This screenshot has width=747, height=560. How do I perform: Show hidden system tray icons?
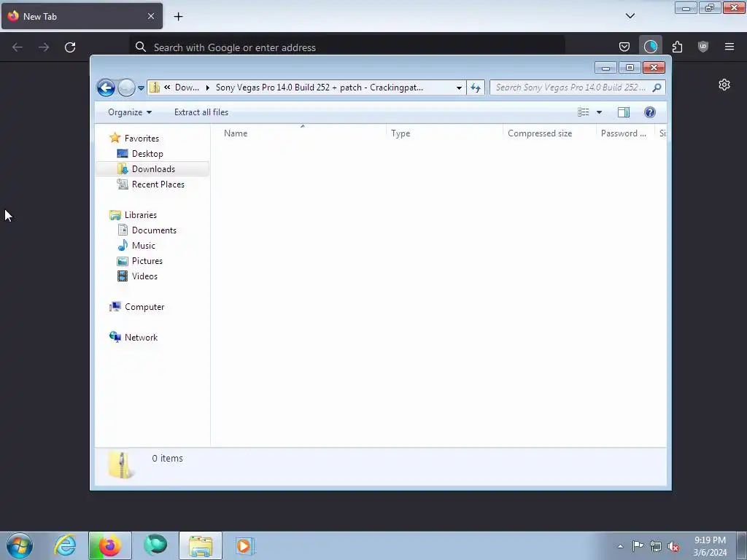point(620,547)
